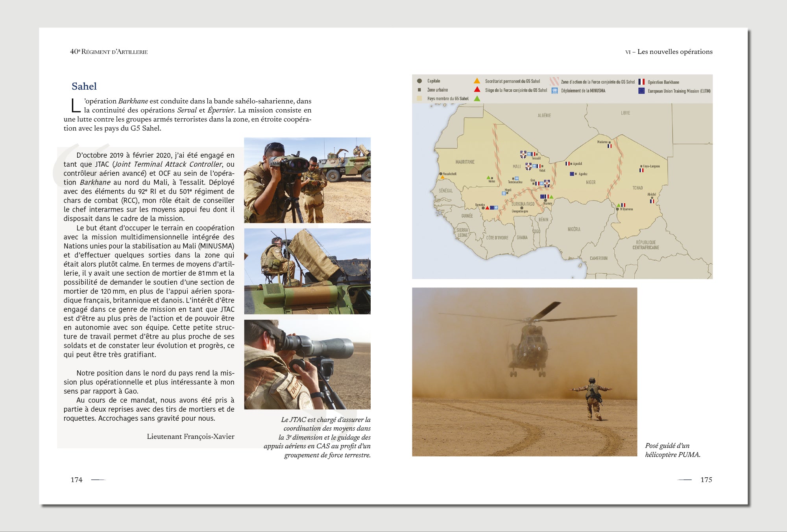Click the Pays membre du G5 Sahel swatch
The height and width of the screenshot is (532, 787).
pos(419,99)
